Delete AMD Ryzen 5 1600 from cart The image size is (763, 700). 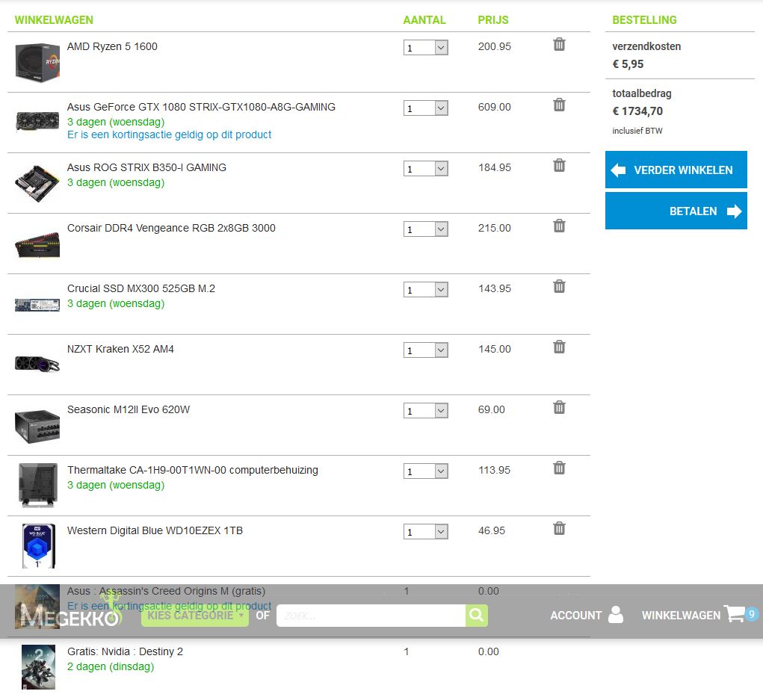[x=559, y=44]
